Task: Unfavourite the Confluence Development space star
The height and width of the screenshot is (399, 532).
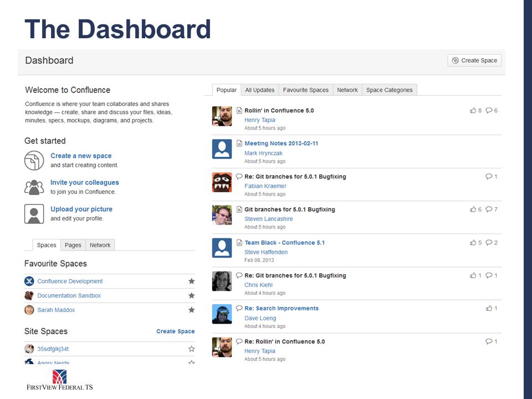Action: tap(192, 281)
